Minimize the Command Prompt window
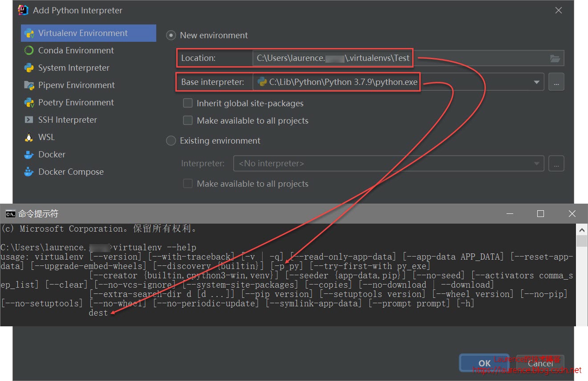 coord(510,214)
